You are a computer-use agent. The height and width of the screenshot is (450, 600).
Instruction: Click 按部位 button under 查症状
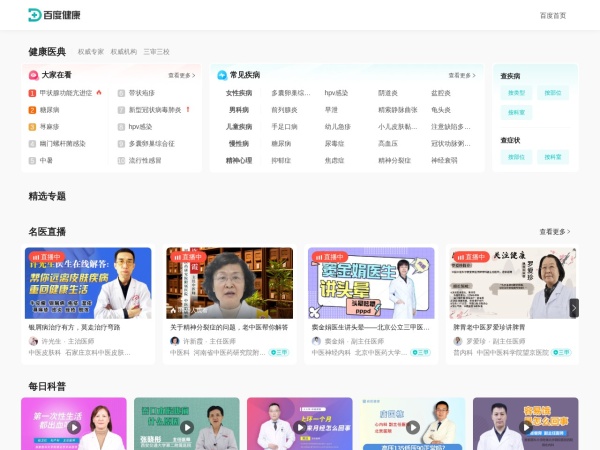tap(517, 157)
